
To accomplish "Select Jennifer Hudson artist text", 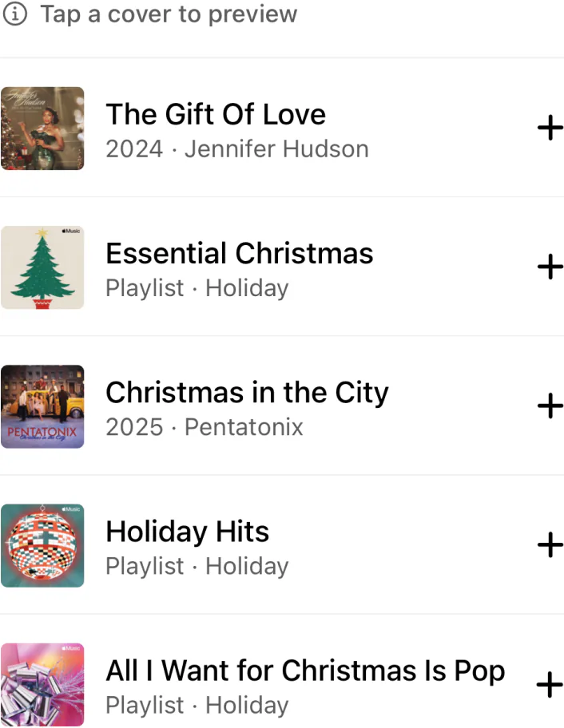I will (276, 148).
